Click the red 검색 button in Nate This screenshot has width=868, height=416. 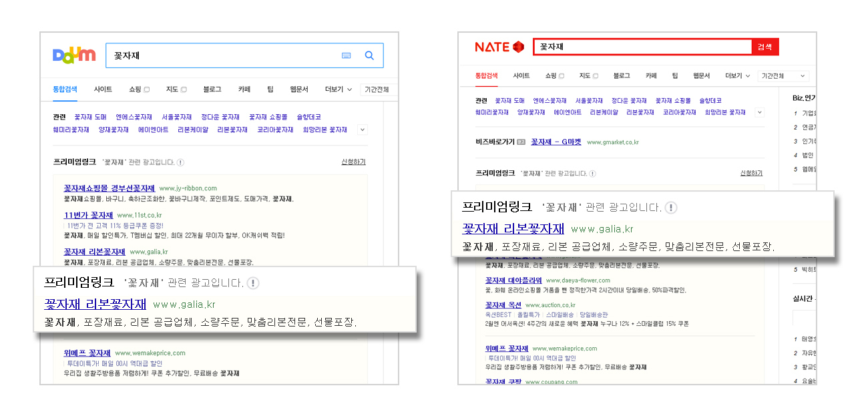(765, 47)
